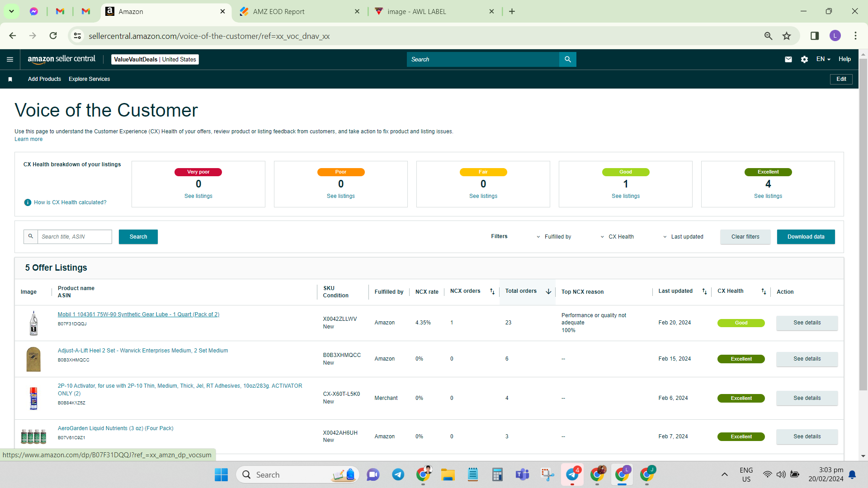Open the EN language dropdown
Viewport: 868px width, 488px height.
coord(823,59)
